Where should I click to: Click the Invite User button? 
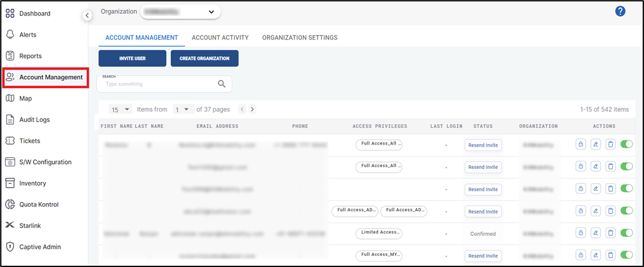132,58
